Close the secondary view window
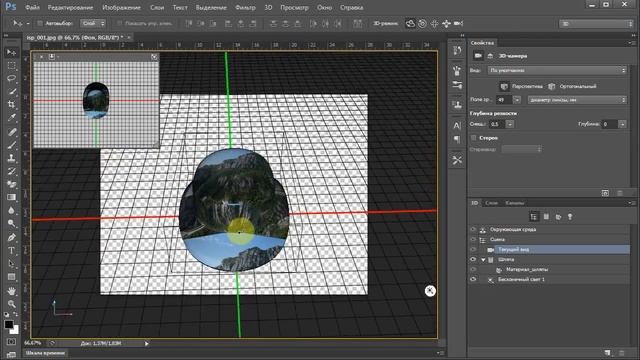Image resolution: width=640 pixels, height=360 pixels. point(42,57)
